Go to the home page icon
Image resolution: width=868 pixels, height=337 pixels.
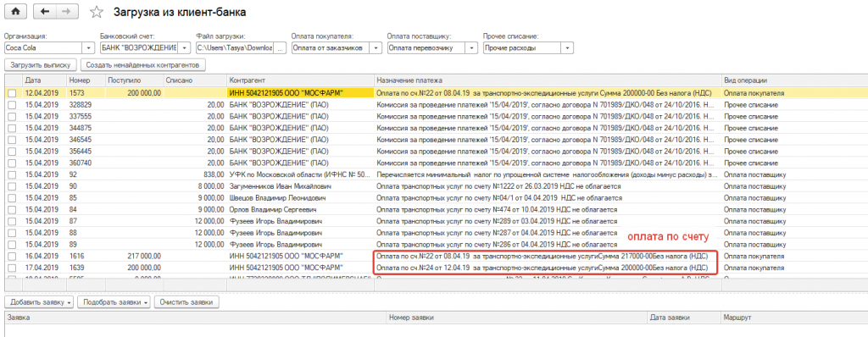pos(15,11)
